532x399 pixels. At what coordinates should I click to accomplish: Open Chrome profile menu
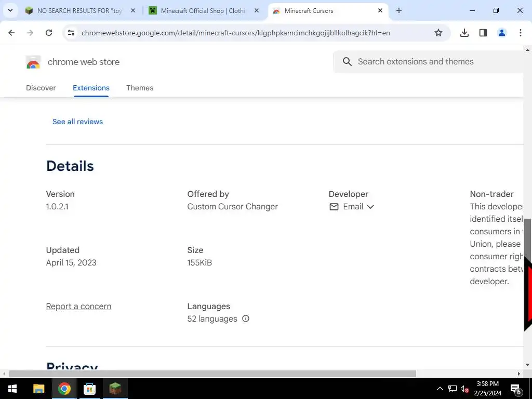pos(502,33)
